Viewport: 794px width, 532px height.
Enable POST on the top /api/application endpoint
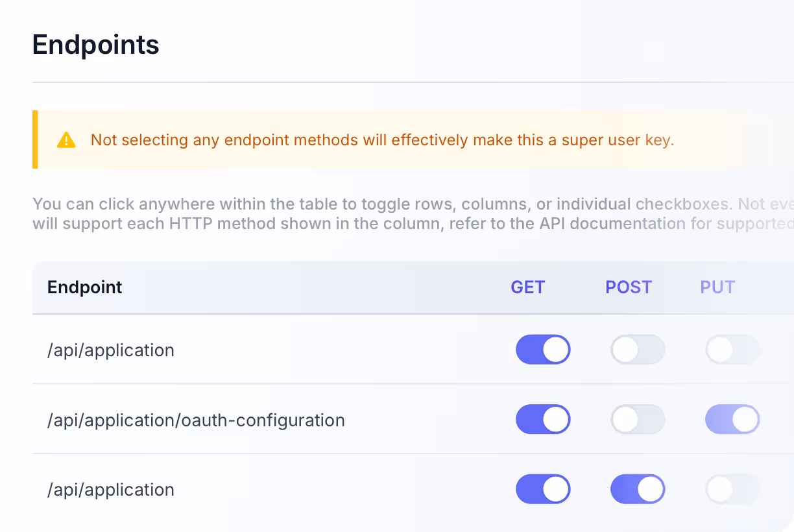[638, 350]
